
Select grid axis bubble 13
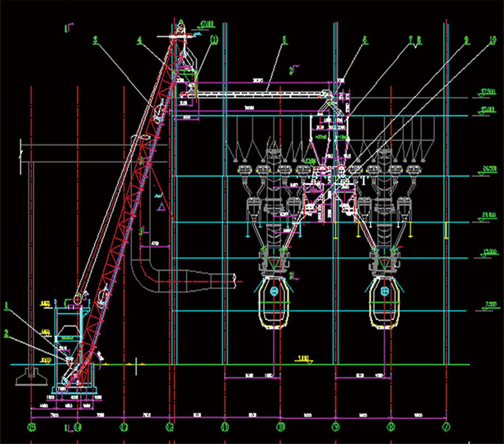[x=124, y=427]
